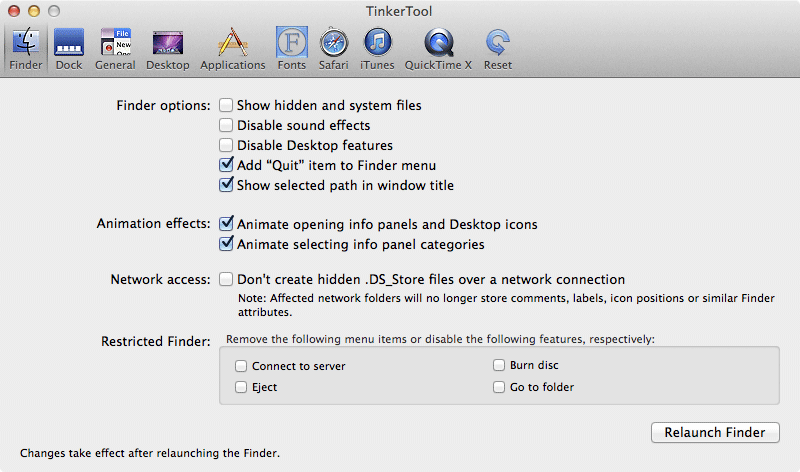Screen dimensions: 800x472
Task: Enable Don't create hidden .DS_Store files
Action: tap(226, 279)
